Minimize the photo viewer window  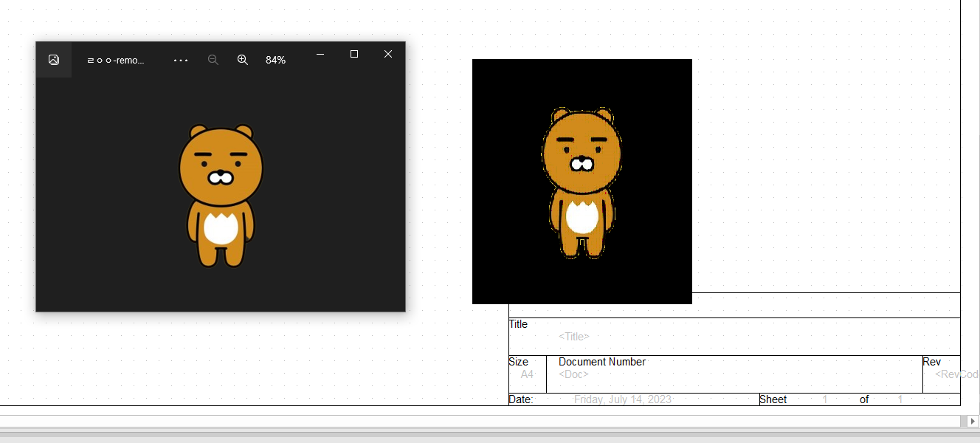[320, 54]
